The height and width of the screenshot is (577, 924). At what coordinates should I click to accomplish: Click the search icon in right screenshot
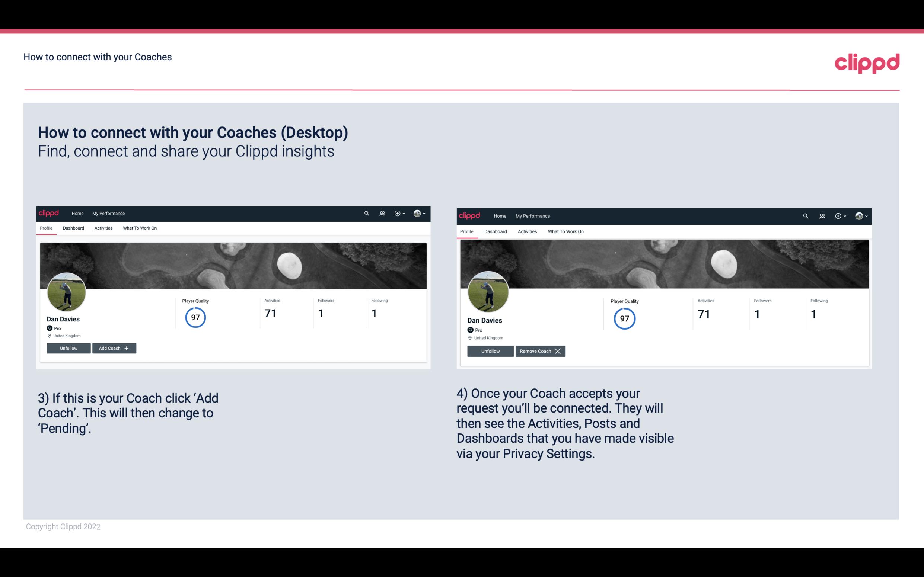806,215
